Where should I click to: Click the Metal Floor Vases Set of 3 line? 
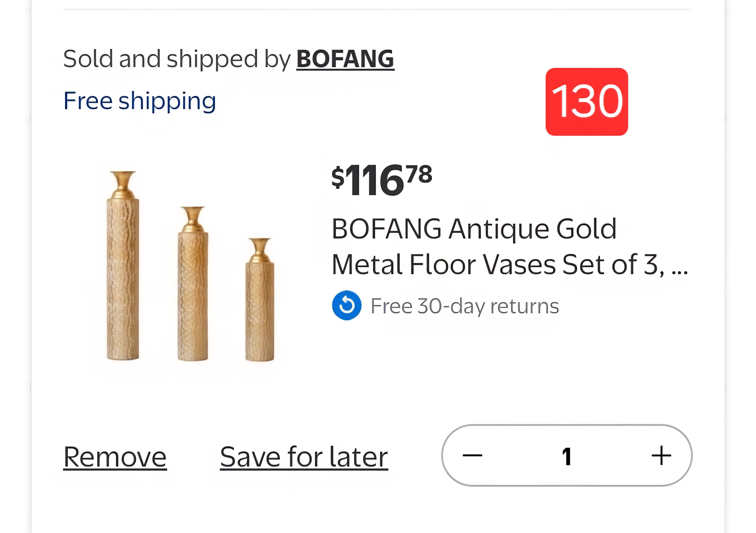coord(497,265)
